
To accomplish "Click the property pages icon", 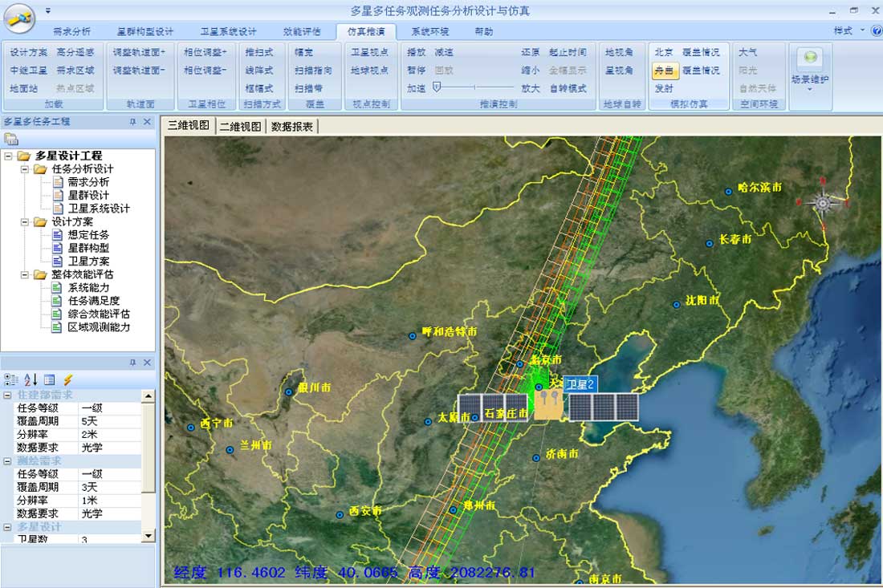I will coord(50,379).
